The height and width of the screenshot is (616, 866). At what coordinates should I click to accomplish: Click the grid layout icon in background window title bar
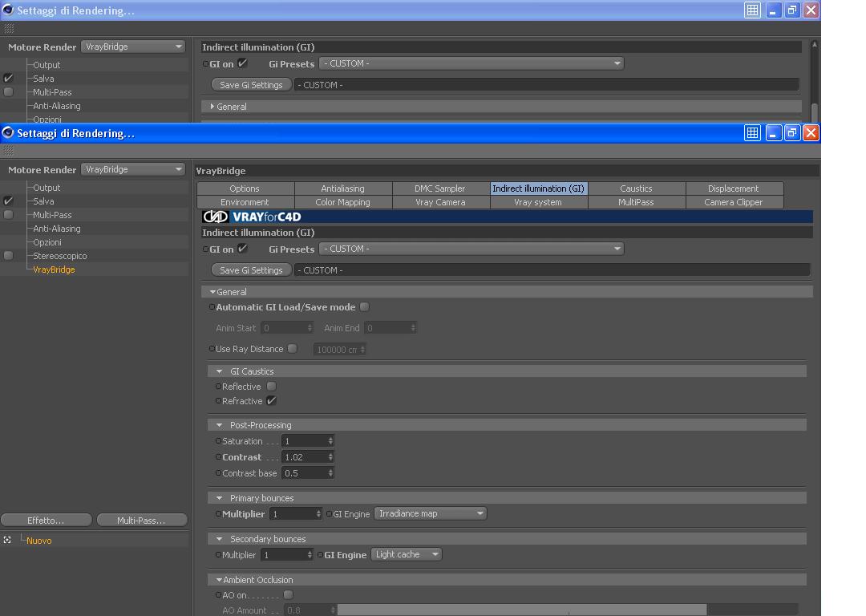(x=752, y=10)
